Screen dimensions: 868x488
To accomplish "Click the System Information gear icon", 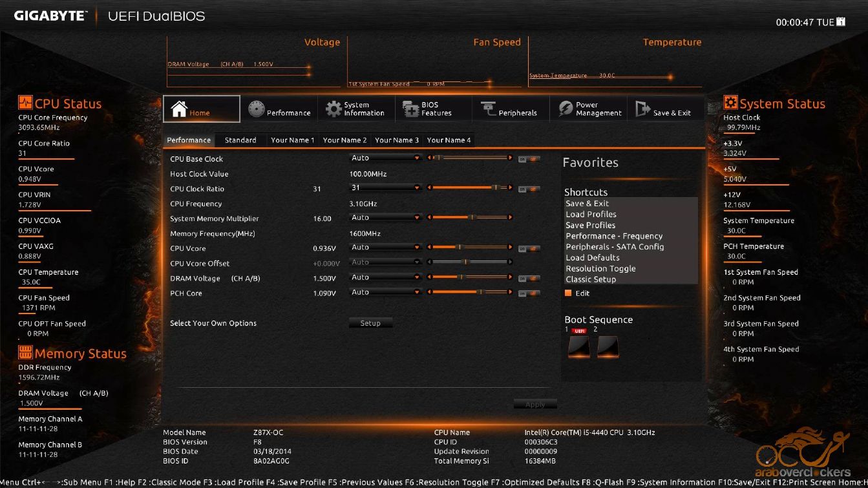I will coord(333,109).
